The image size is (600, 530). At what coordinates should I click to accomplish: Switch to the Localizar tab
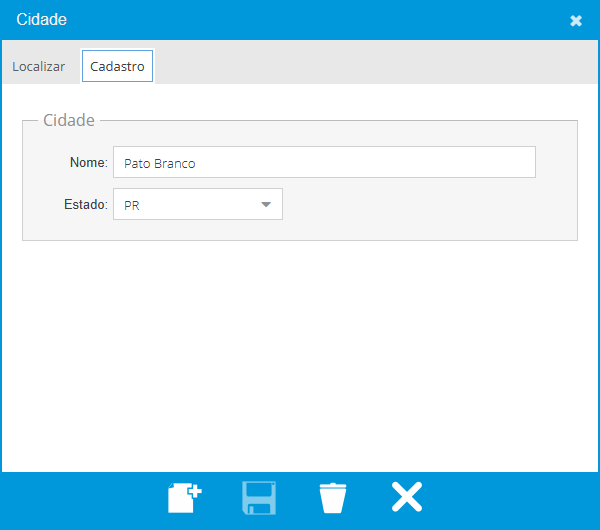39,67
